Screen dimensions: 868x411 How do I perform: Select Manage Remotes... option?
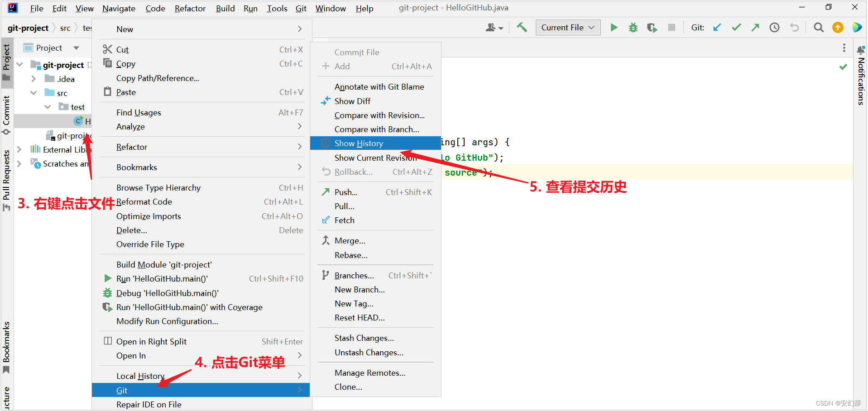tap(375, 373)
